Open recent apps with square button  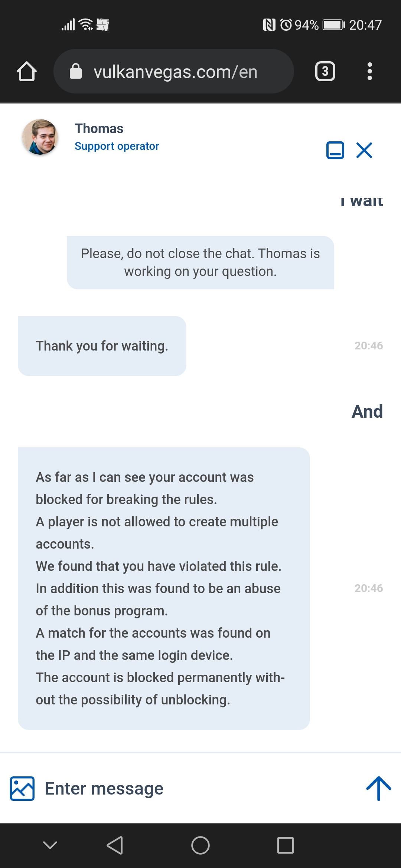tap(285, 845)
